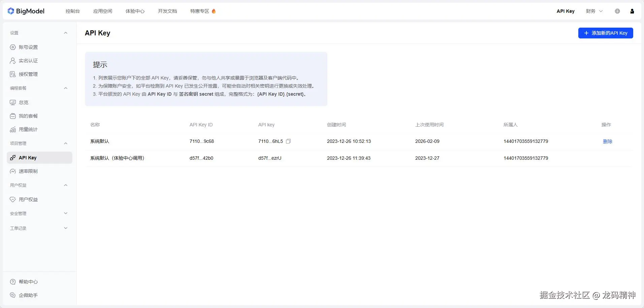Expand the 工单记录 sidebar section
Image resolution: width=644 pixels, height=308 pixels.
pos(66,228)
